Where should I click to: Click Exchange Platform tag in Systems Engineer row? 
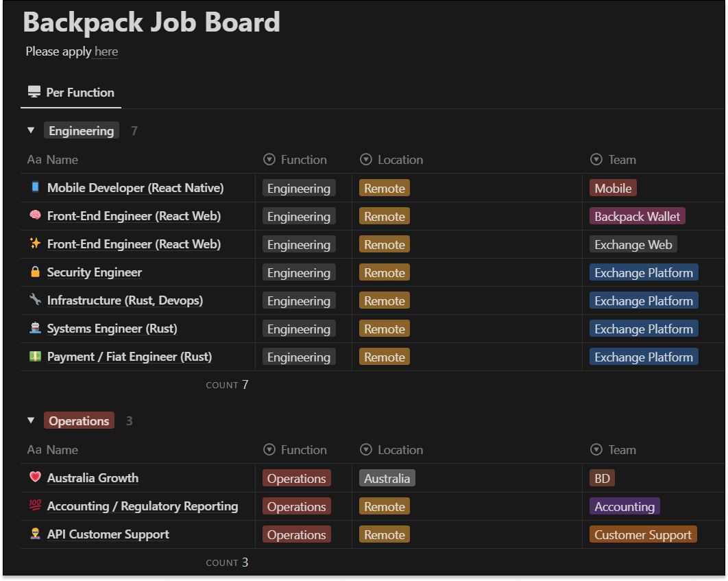(644, 329)
